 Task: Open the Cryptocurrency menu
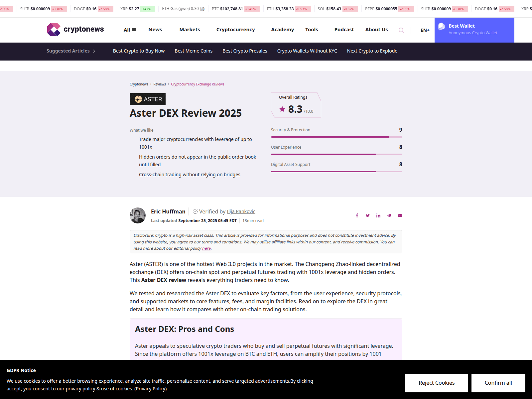236,30
